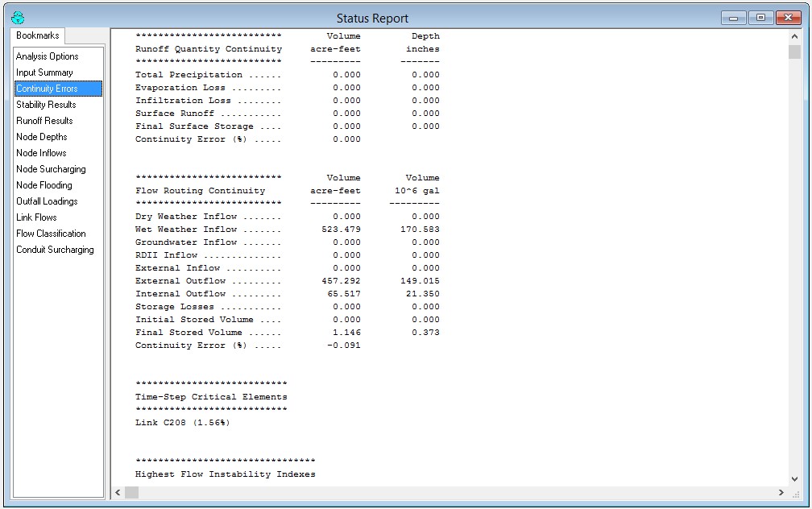Click the horizontal scrollbar right arrow
The height and width of the screenshot is (509, 812).
coord(781,492)
